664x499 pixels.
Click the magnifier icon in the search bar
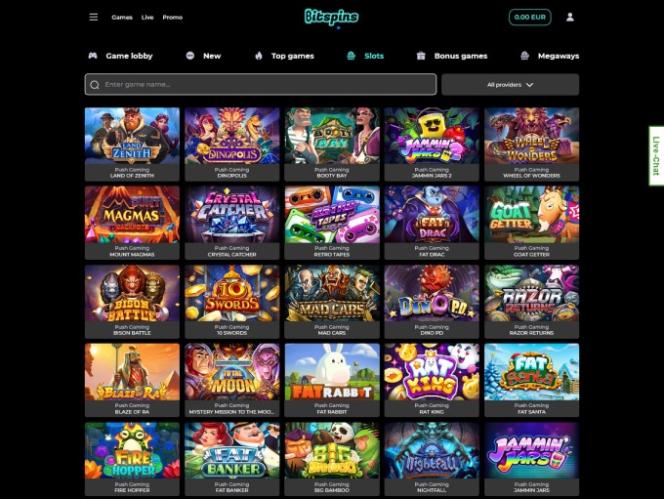[95, 85]
